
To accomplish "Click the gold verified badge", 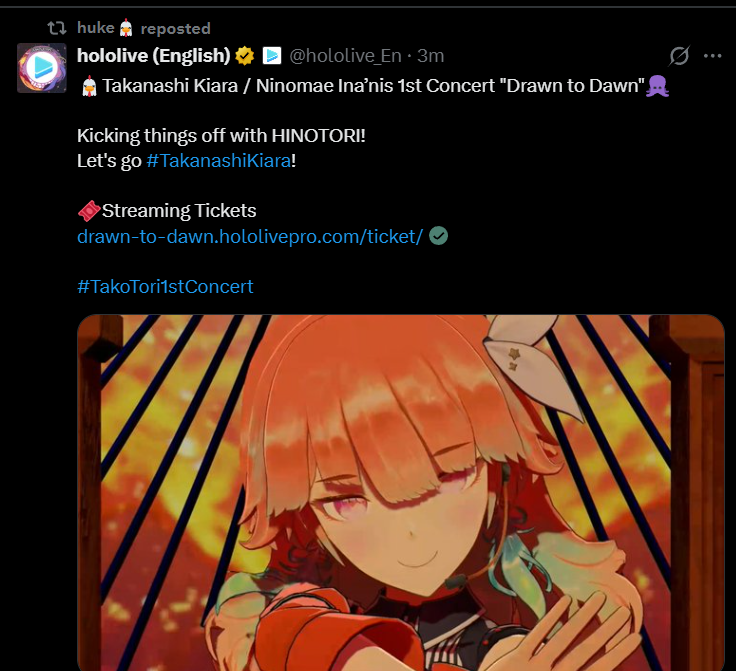I will (x=245, y=56).
